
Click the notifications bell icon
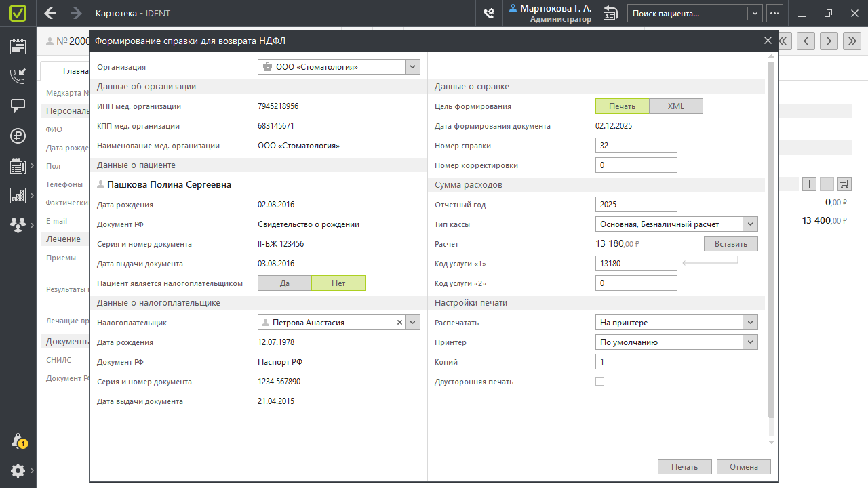coord(18,441)
